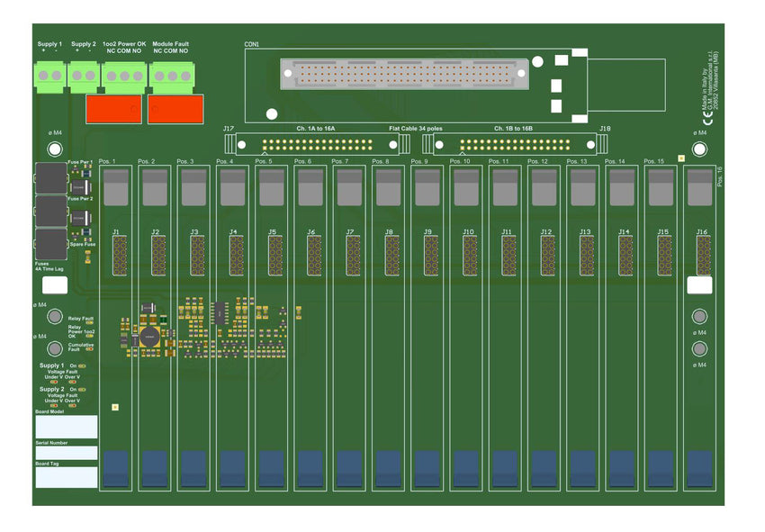
Task: Click the Board Model label field
Action: (67, 427)
